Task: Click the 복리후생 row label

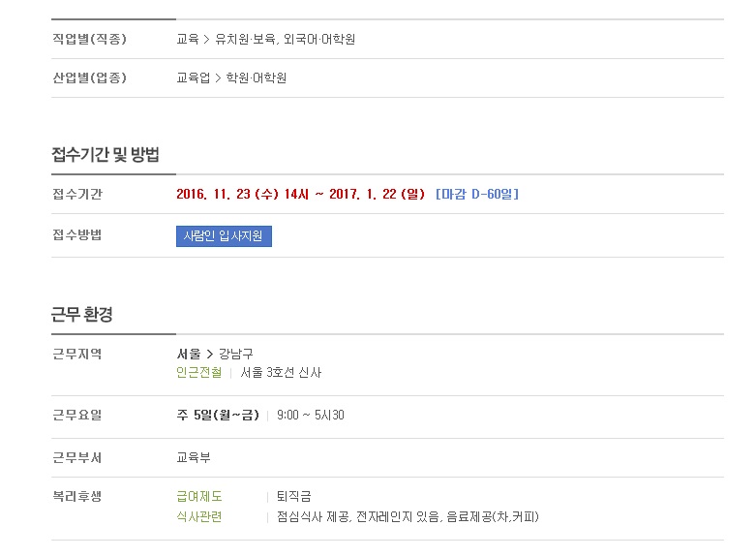Action: [x=77, y=496]
